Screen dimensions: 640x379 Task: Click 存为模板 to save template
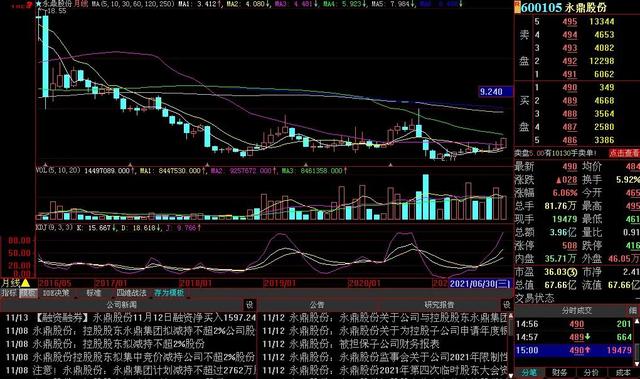point(169,293)
